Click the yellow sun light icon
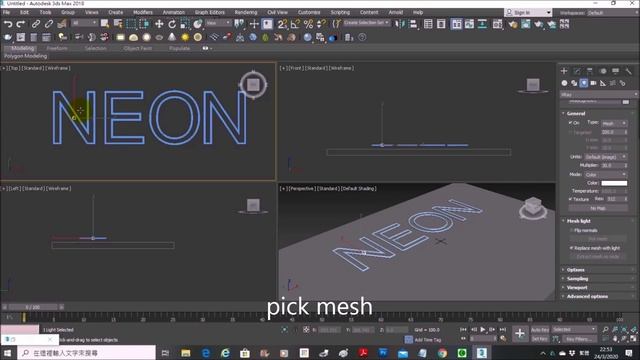The image size is (640, 360). click(185, 38)
